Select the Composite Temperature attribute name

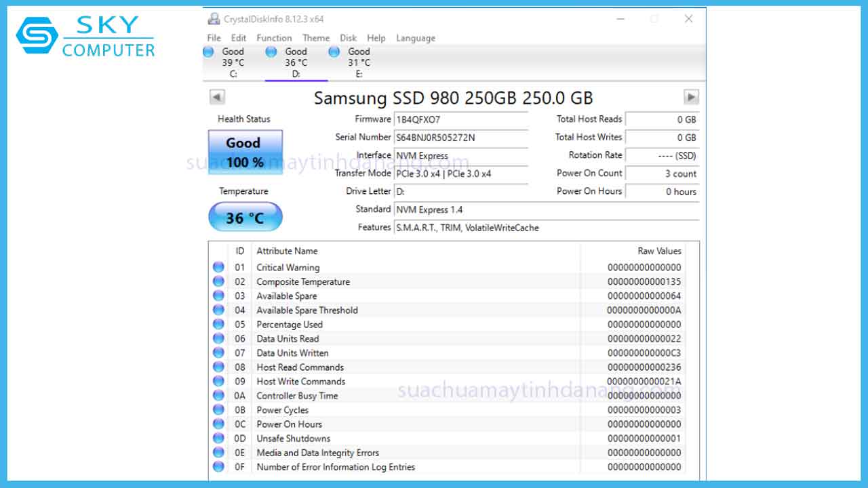303,282
